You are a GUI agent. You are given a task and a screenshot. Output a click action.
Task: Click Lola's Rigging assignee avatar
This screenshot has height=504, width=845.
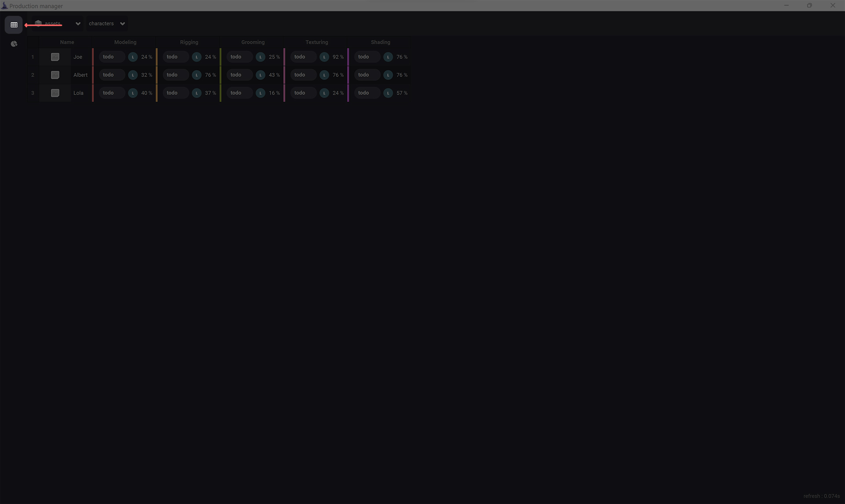coord(197,93)
